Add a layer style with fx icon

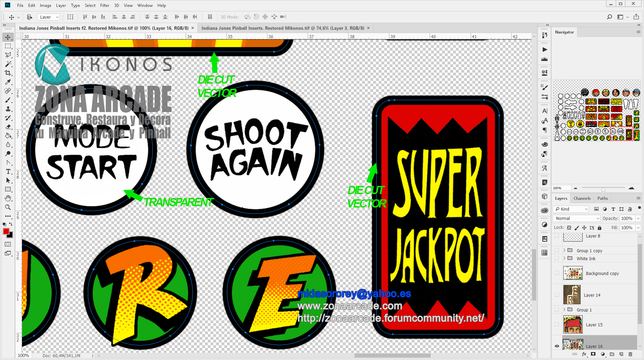click(x=584, y=354)
